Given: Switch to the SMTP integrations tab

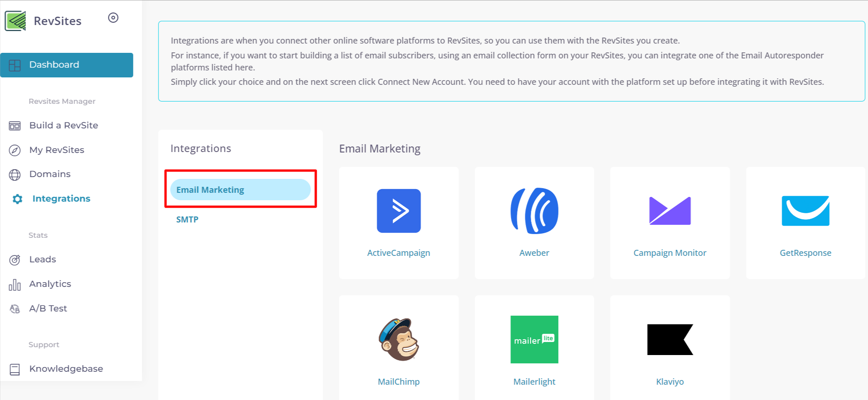Looking at the screenshot, I should coord(187,220).
